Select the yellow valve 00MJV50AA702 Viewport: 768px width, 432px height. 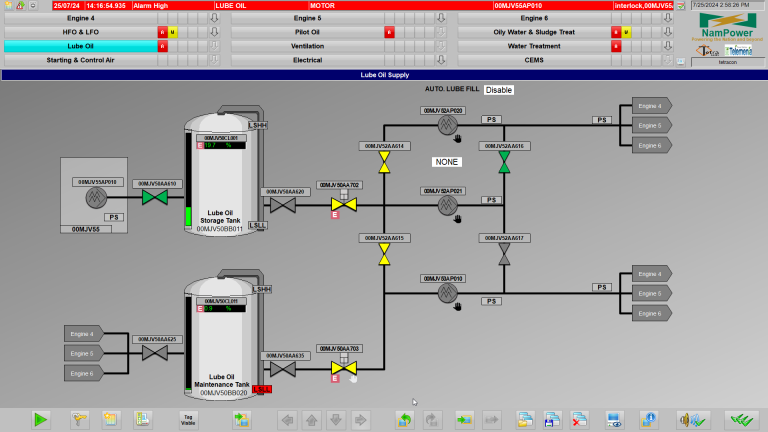(x=342, y=204)
